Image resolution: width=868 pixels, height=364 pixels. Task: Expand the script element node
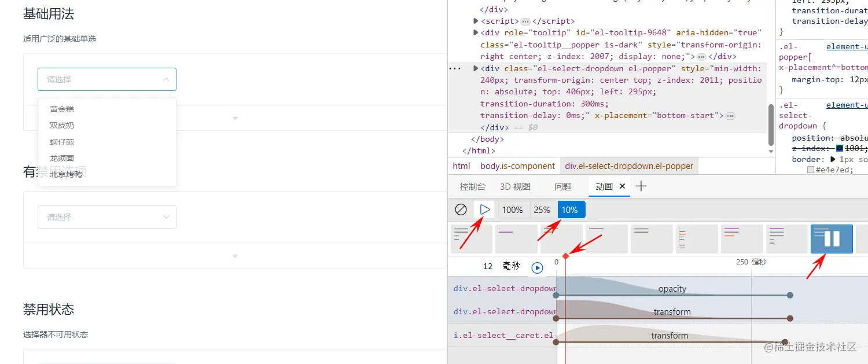pyautogui.click(x=476, y=21)
